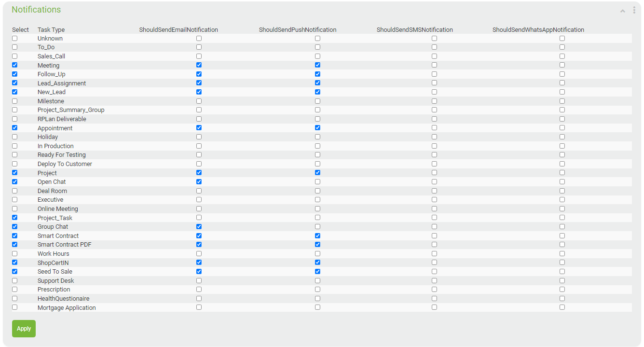The image size is (644, 347).
Task: Disable push notification for Follow_Up
Action: pos(317,74)
